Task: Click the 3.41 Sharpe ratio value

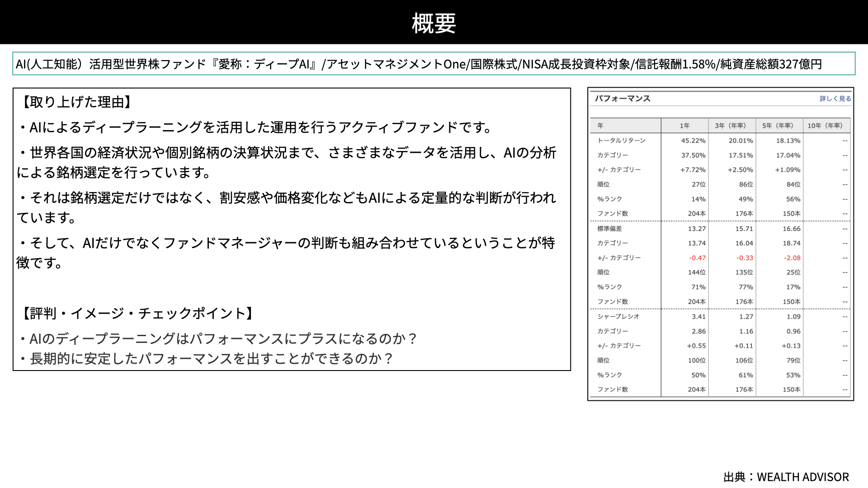Action: [x=699, y=317]
